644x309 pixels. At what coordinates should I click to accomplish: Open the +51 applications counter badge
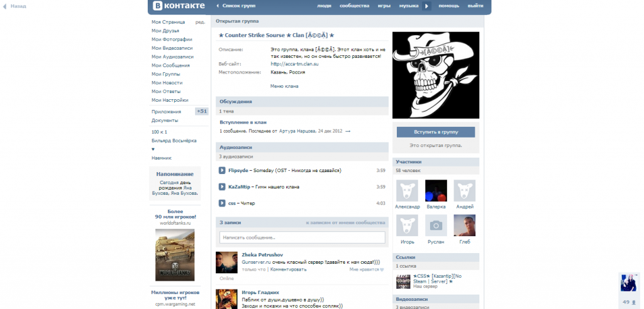click(201, 111)
